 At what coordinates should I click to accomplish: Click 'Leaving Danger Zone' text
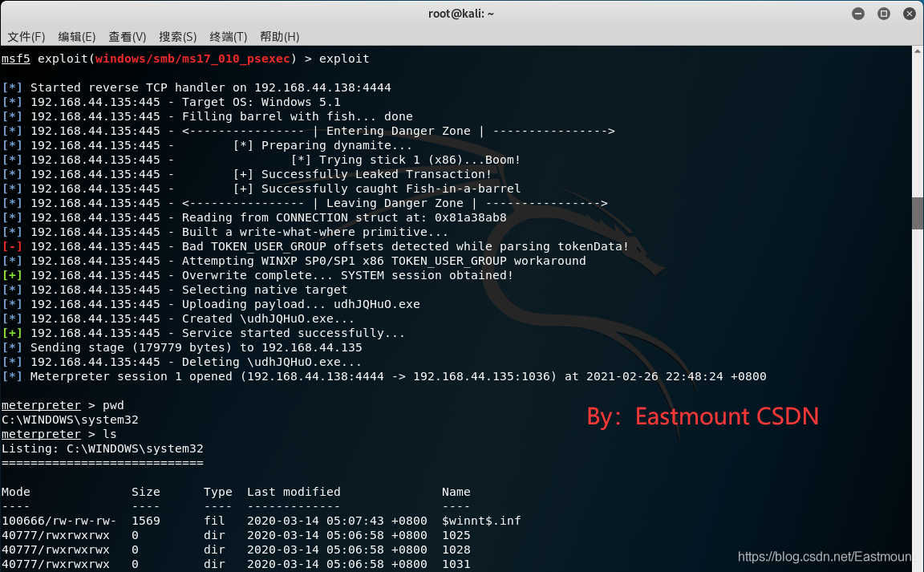pos(395,203)
